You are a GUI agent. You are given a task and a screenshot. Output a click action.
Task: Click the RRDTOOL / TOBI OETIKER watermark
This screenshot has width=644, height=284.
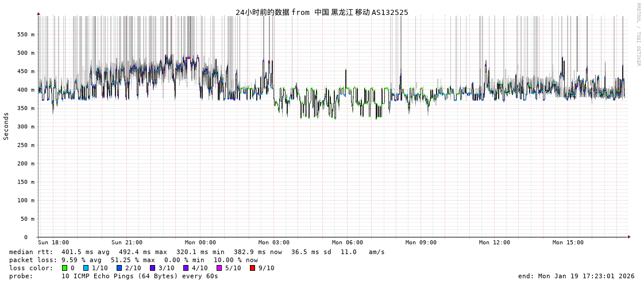(x=638, y=34)
